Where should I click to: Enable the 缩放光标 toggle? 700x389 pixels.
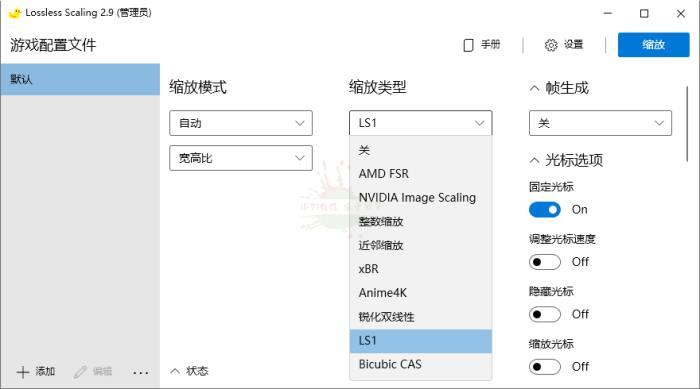point(545,367)
